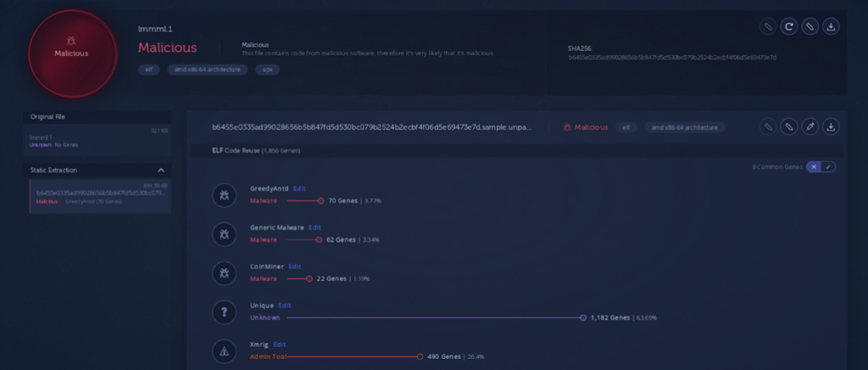Click amd x86-64 architecture tag in sample row
Viewport: 868px width, 370px height.
[684, 127]
